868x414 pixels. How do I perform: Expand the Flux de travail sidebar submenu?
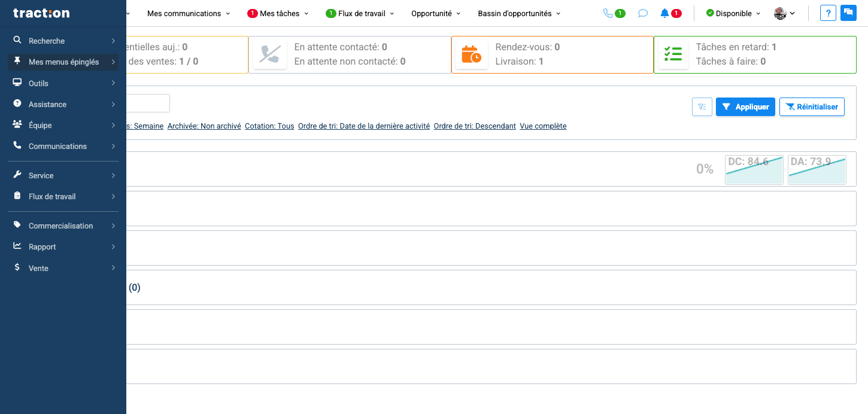click(x=63, y=196)
